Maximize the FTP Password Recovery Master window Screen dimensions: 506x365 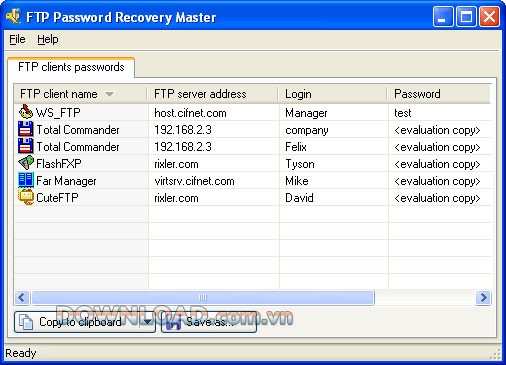466,16
